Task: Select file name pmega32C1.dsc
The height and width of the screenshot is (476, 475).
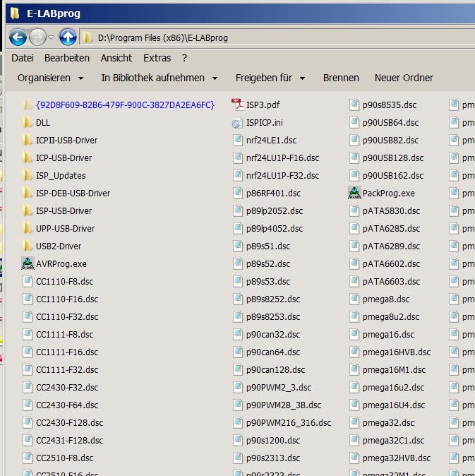Action: [x=393, y=440]
